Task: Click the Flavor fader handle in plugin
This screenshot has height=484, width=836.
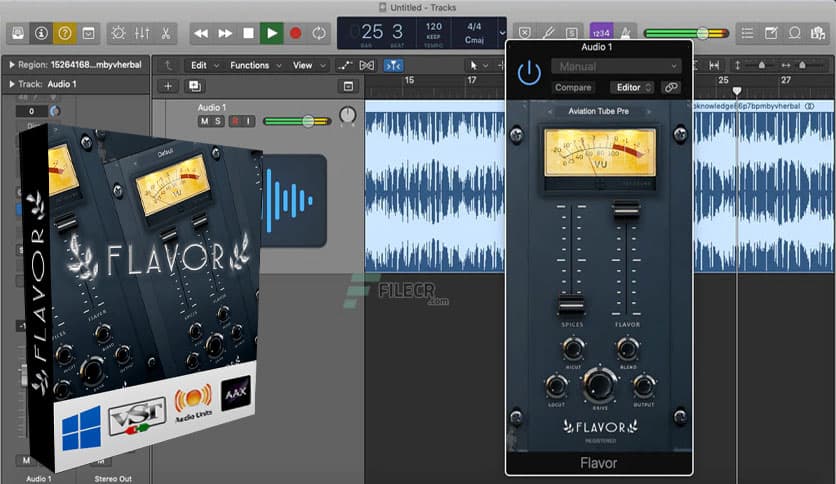Action: point(626,208)
